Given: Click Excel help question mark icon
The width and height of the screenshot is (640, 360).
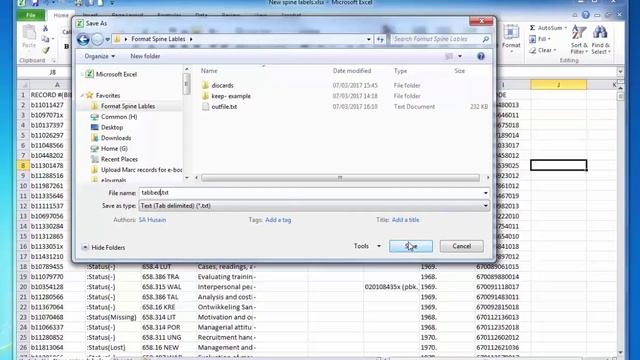Looking at the screenshot, I should [x=586, y=15].
